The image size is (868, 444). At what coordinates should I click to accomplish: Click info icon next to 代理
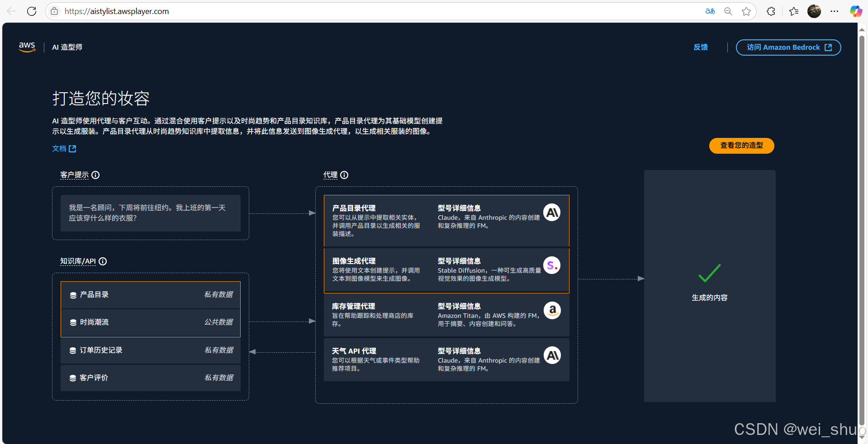(x=344, y=175)
